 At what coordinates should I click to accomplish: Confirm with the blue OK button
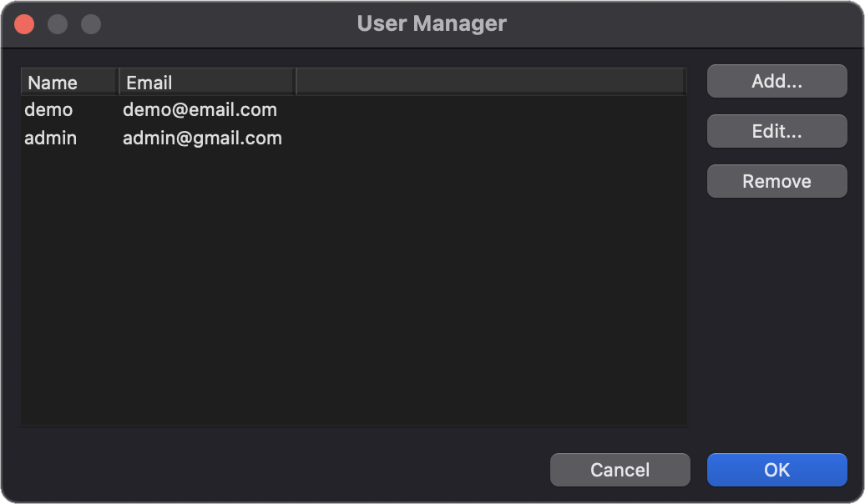pyautogui.click(x=776, y=470)
